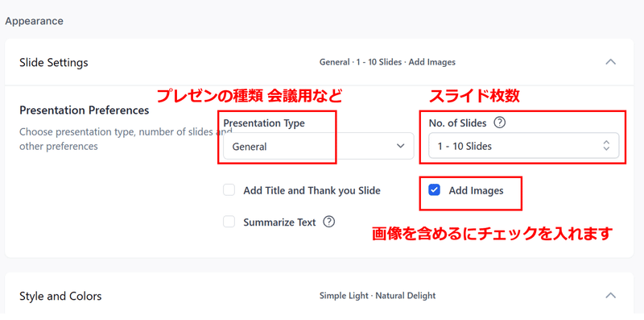Click the Summarize Text label
This screenshot has width=644, height=320.
pyautogui.click(x=279, y=222)
